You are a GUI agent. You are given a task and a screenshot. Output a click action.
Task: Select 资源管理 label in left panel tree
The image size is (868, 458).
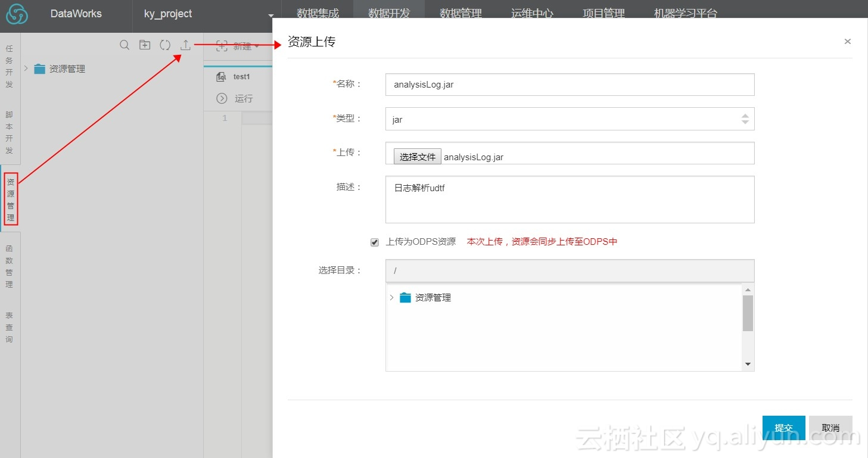[67, 69]
